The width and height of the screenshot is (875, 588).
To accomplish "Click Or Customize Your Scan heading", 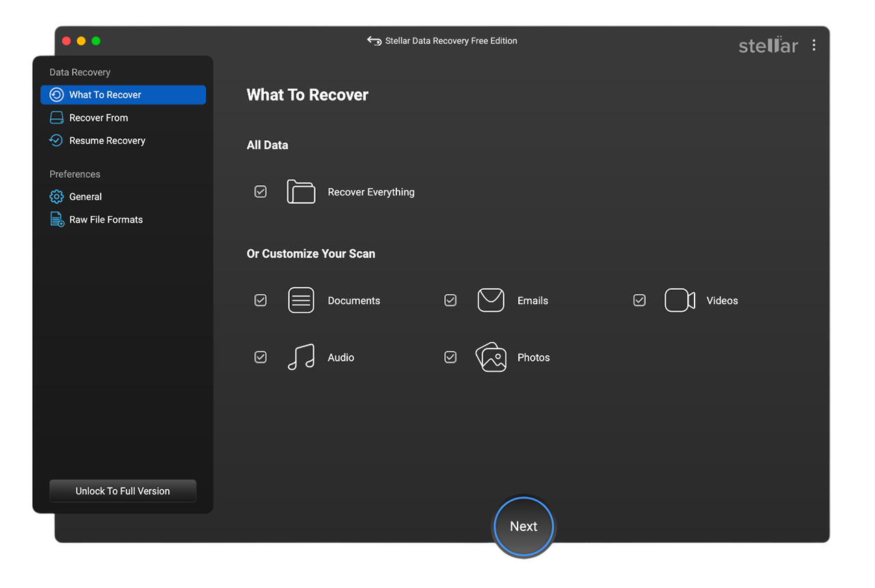I will [311, 254].
